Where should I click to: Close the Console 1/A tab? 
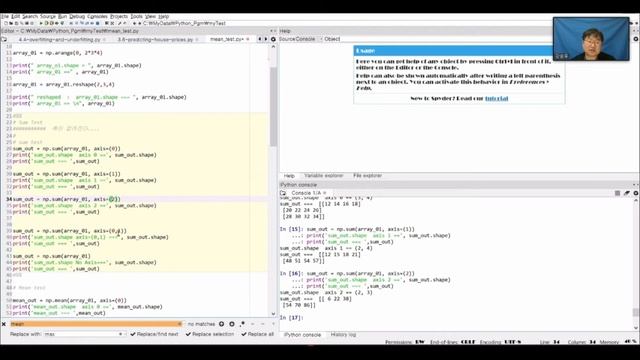tap(325, 193)
